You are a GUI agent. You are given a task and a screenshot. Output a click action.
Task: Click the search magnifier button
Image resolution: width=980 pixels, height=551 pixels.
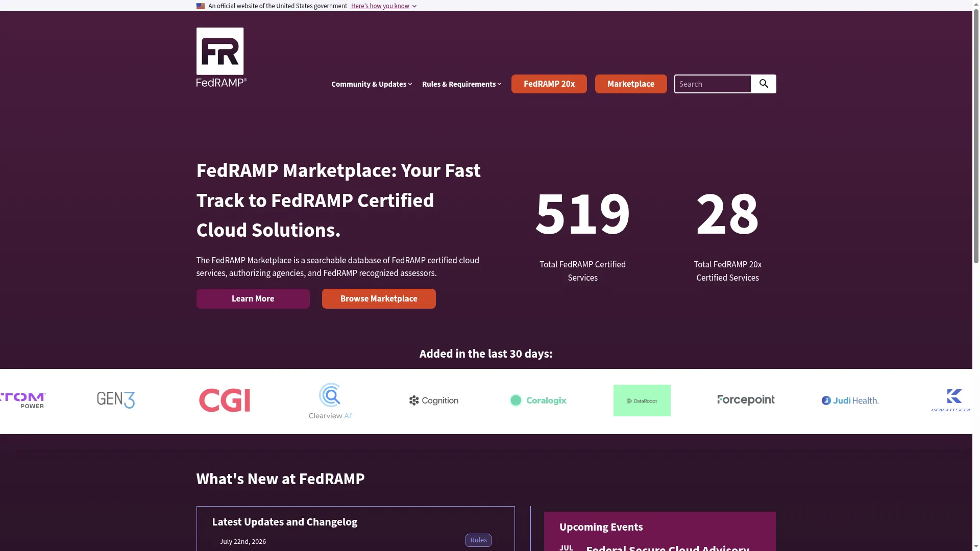(764, 84)
